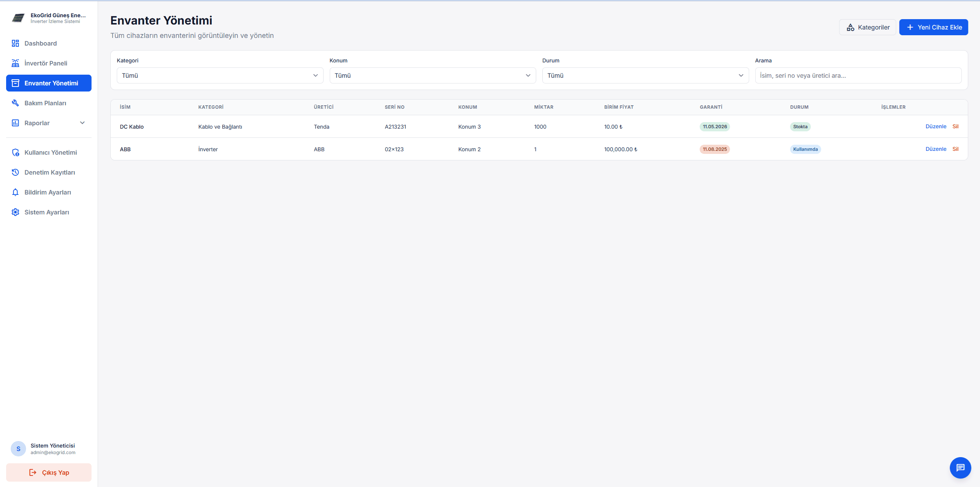
Task: Open the Kategori filter dropdown
Action: pyautogui.click(x=220, y=75)
